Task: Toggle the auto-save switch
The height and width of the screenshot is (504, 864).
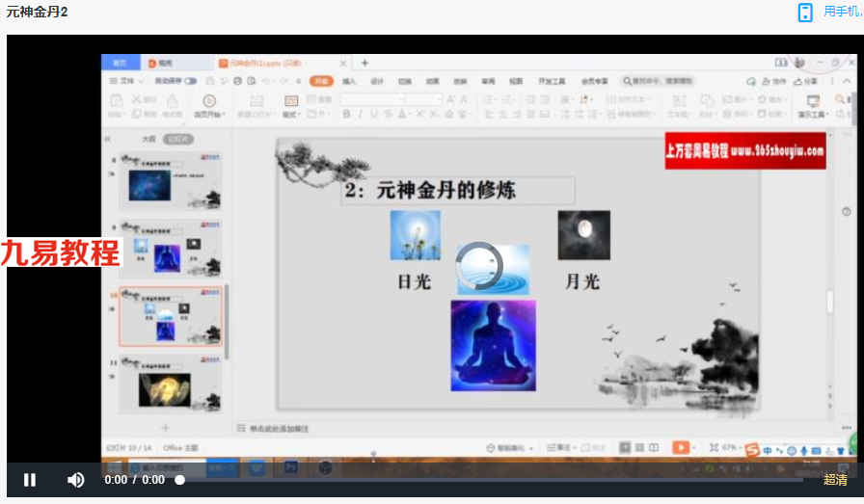Action: [x=190, y=81]
